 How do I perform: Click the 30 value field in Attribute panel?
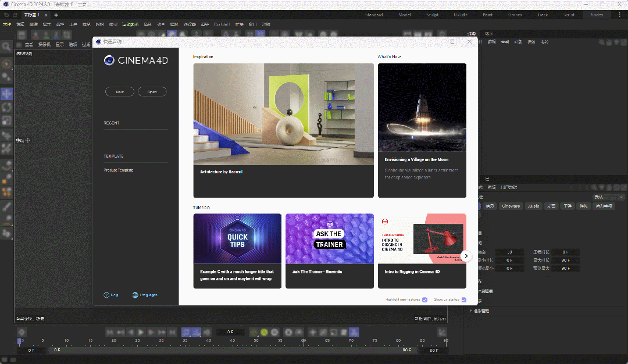click(509, 252)
